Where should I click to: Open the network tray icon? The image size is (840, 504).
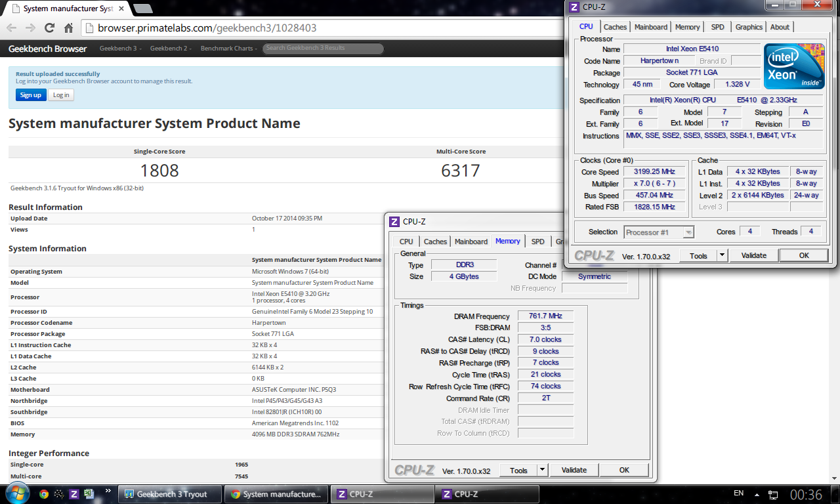tap(774, 494)
